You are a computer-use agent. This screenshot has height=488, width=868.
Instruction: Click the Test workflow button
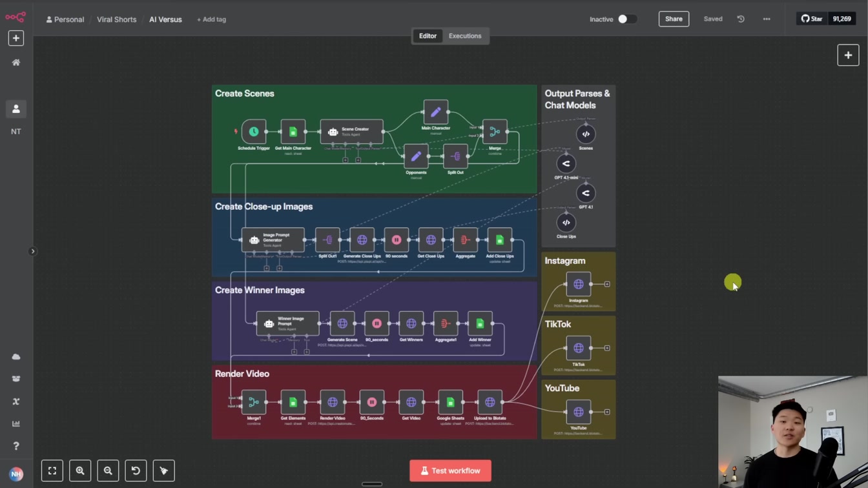point(450,471)
